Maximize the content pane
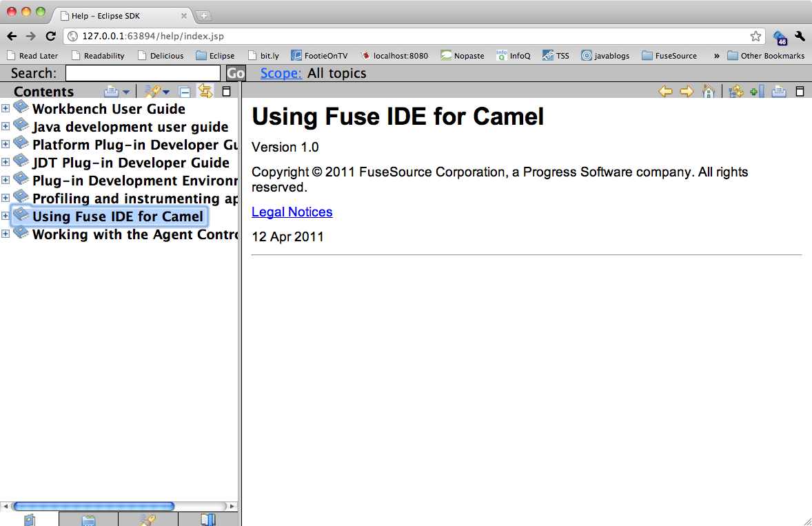This screenshot has height=526, width=812. [x=800, y=92]
